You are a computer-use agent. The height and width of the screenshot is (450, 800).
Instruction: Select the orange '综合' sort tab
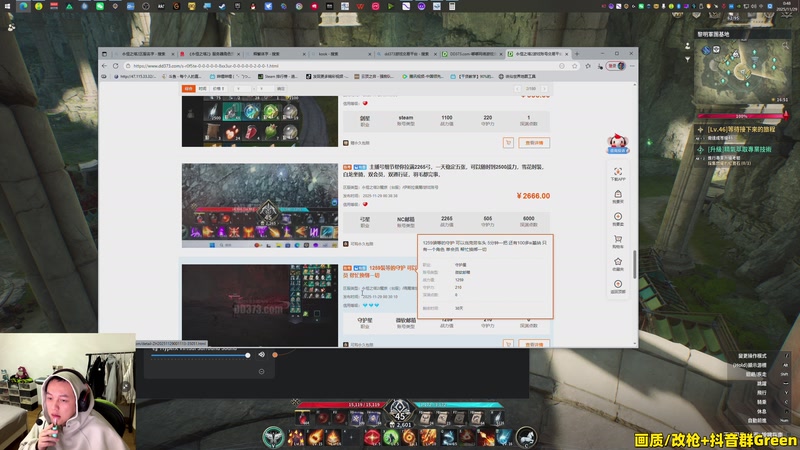188,89
